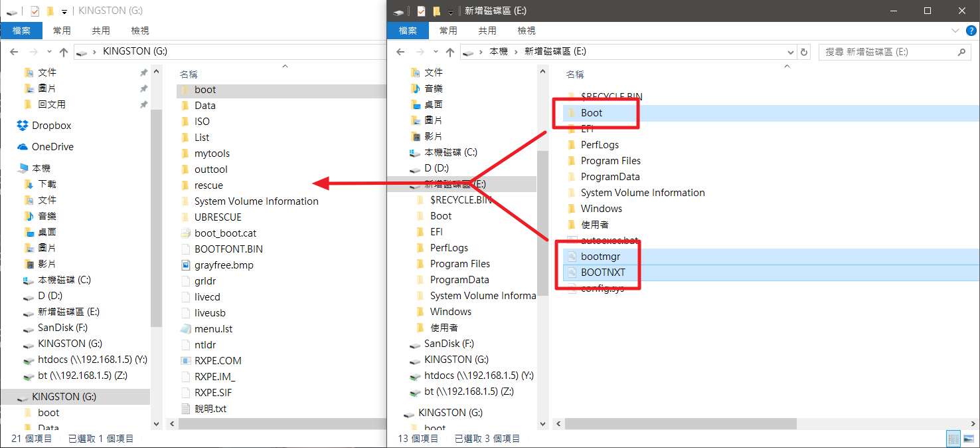This screenshot has width=980, height=448.
Task: Select OneDrive in the navigation pane
Action: [x=52, y=147]
